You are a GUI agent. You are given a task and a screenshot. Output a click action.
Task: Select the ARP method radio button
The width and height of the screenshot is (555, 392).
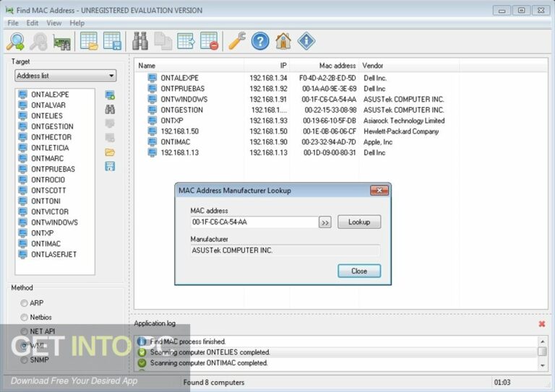coord(24,303)
